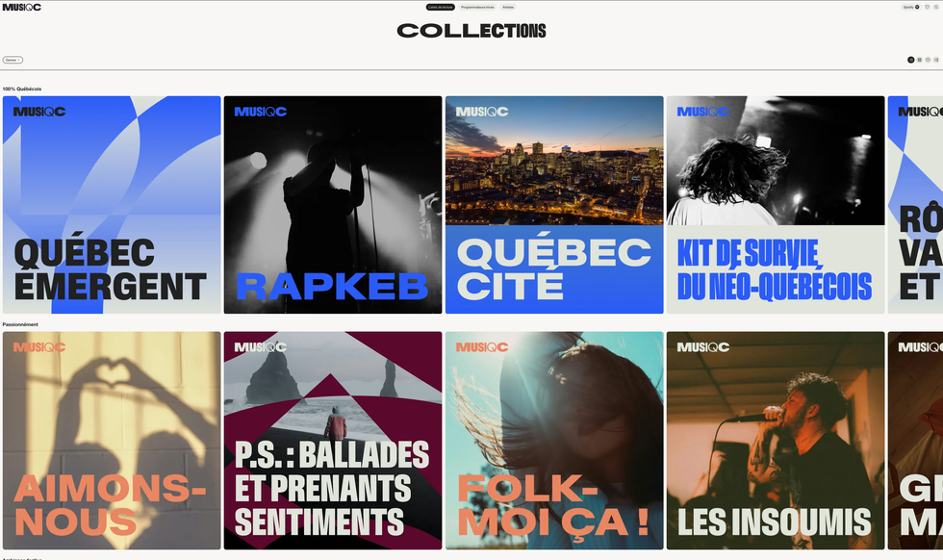Open the Aimons-nous playlist cover
The width and height of the screenshot is (943, 560).
click(x=112, y=441)
